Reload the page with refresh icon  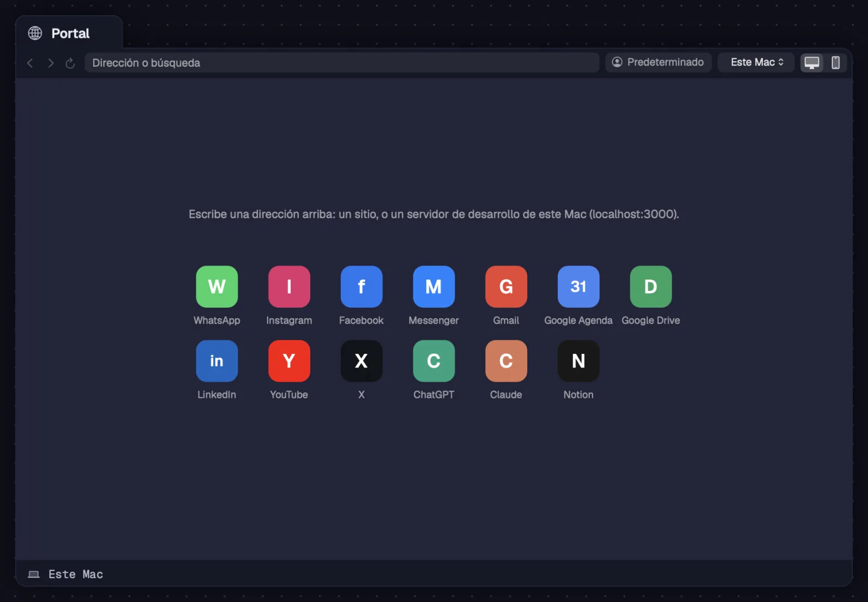(x=70, y=63)
